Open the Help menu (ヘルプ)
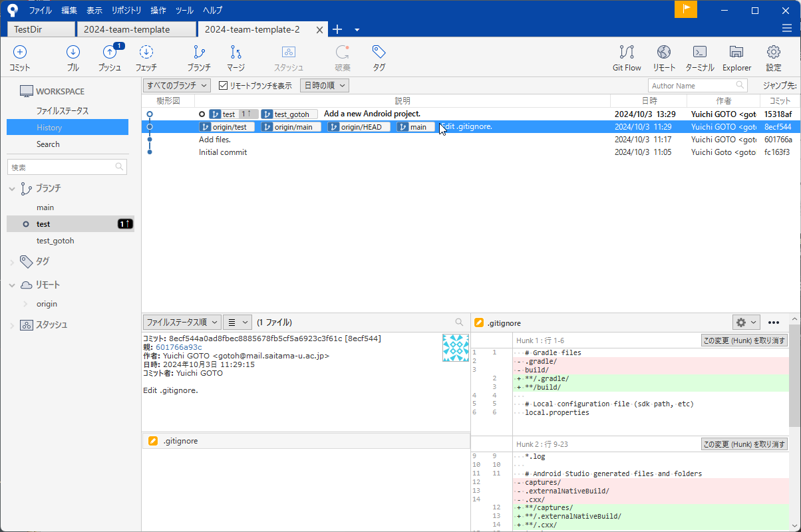Screen dimensions: 801x532 pyautogui.click(x=213, y=10)
